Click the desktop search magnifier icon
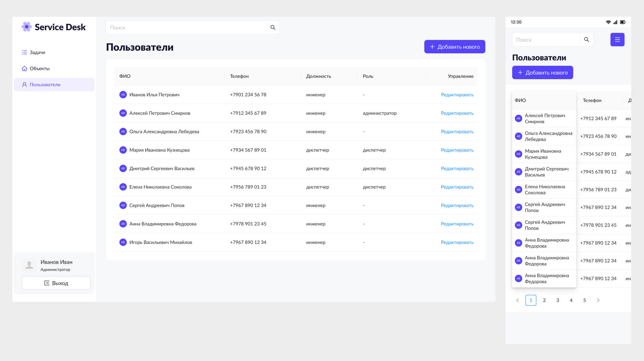 click(273, 28)
